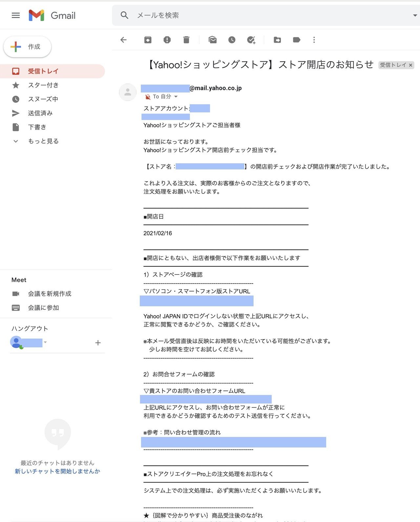The width and height of the screenshot is (420, 522).
Task: Expand もっと見る more labels
Action: pyautogui.click(x=52, y=141)
